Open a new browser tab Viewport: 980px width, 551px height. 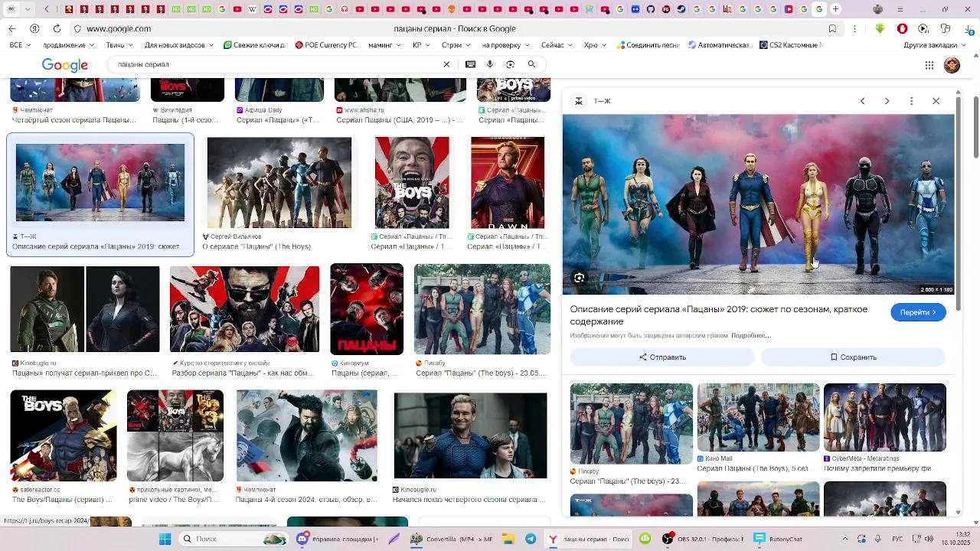(835, 9)
